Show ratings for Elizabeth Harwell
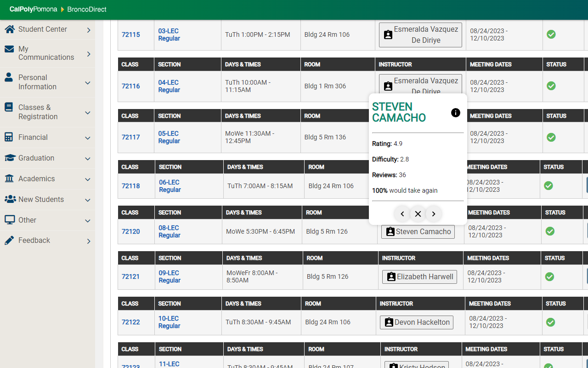Image resolution: width=588 pixels, height=368 pixels. click(419, 277)
